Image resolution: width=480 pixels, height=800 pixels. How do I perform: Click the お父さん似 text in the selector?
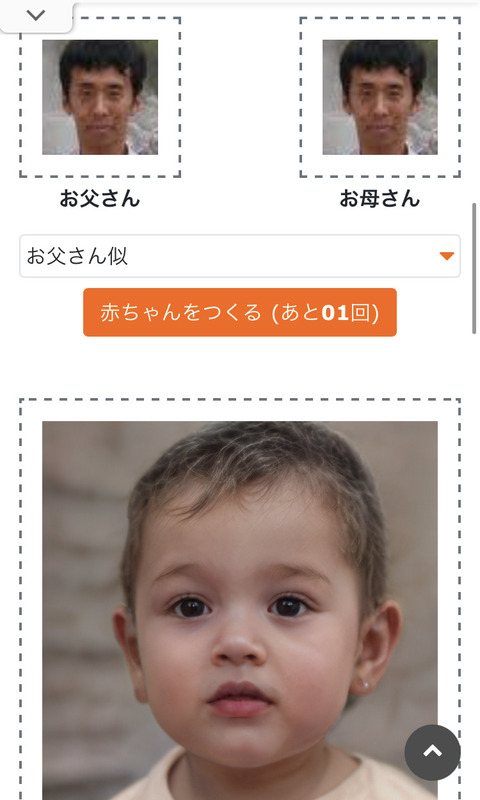[x=77, y=256]
